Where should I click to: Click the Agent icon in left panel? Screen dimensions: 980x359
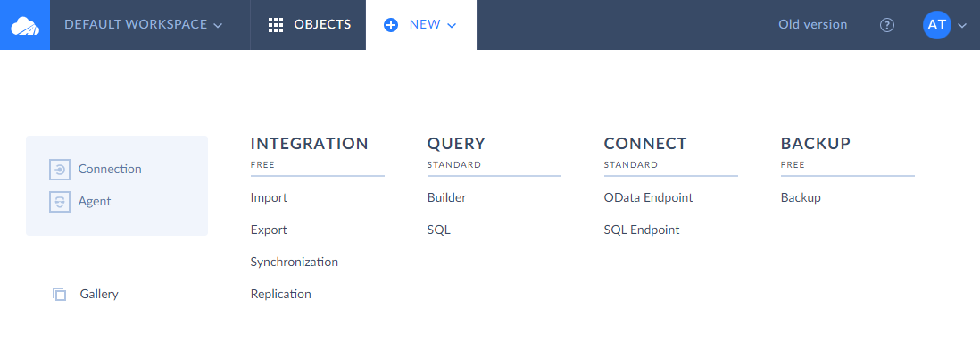click(x=59, y=202)
